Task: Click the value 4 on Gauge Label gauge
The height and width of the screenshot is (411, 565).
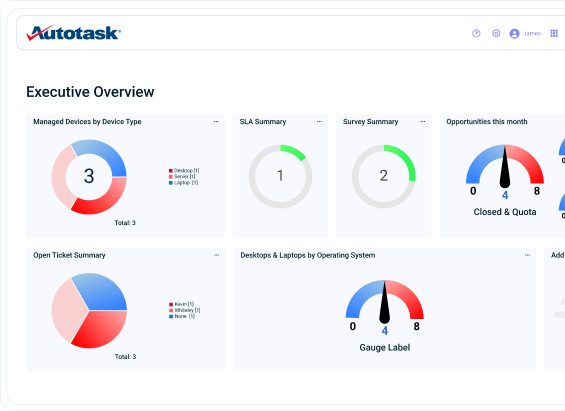Action: pos(385,331)
